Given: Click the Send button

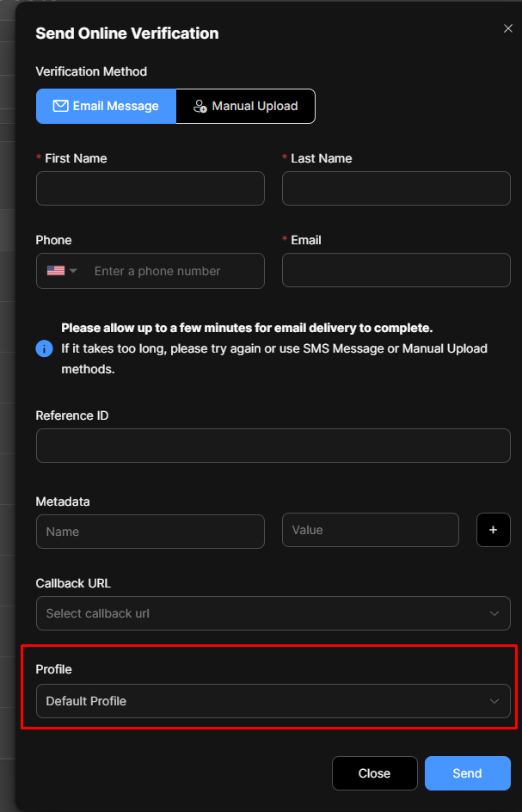Looking at the screenshot, I should [467, 773].
